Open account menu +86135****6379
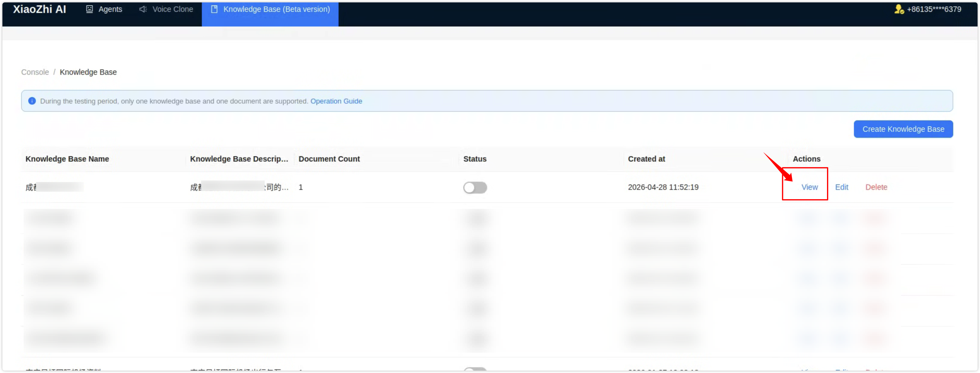The image size is (980, 373). coord(934,9)
